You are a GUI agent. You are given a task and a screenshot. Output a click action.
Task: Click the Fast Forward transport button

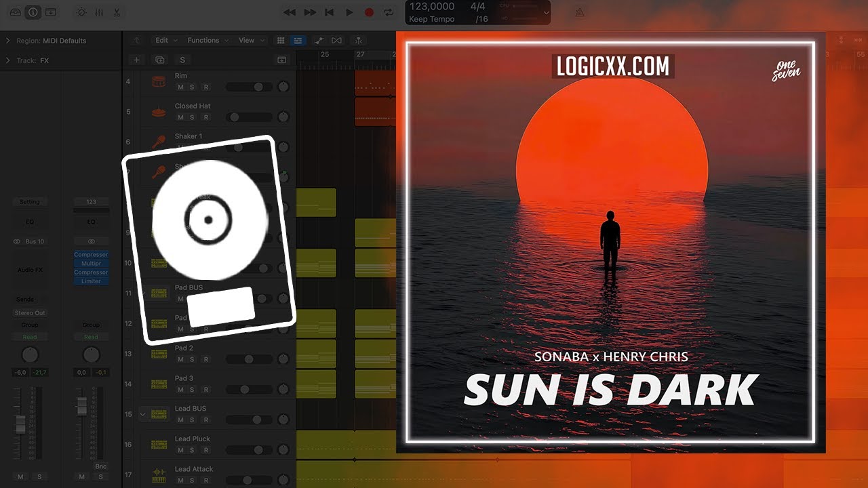tap(310, 12)
